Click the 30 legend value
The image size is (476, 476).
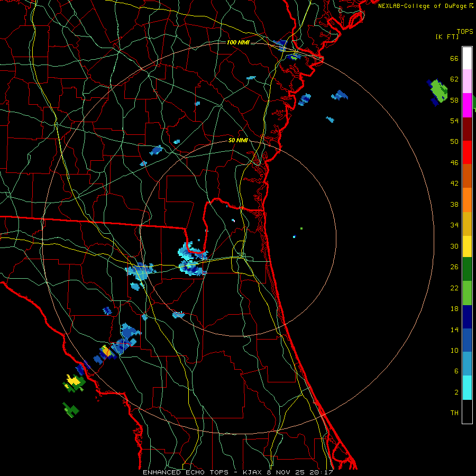click(454, 246)
